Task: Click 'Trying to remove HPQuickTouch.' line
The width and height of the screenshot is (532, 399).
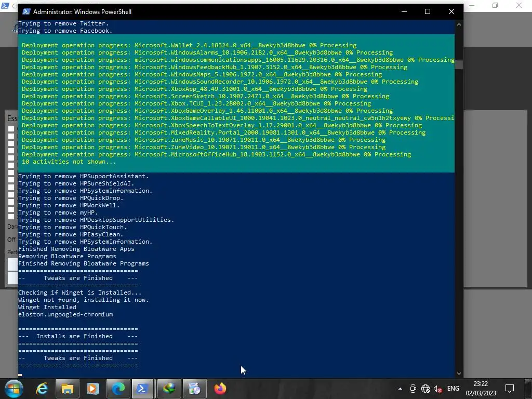Action: click(x=73, y=228)
